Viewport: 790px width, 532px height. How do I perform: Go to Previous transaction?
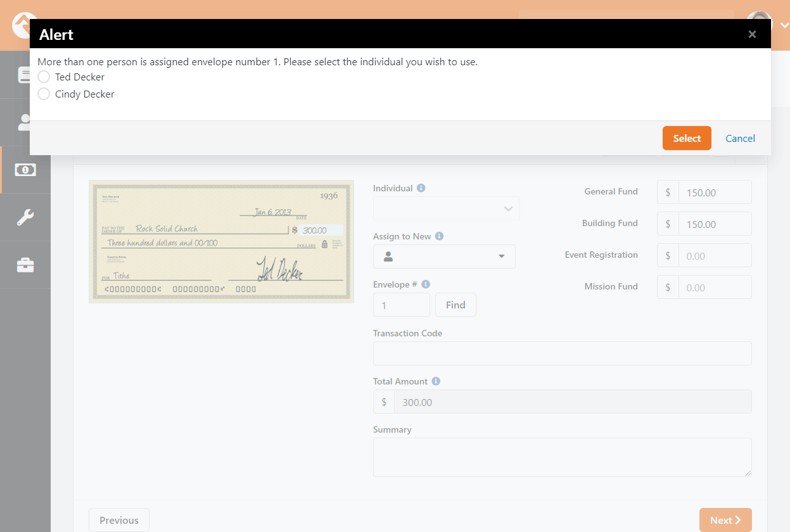click(119, 520)
